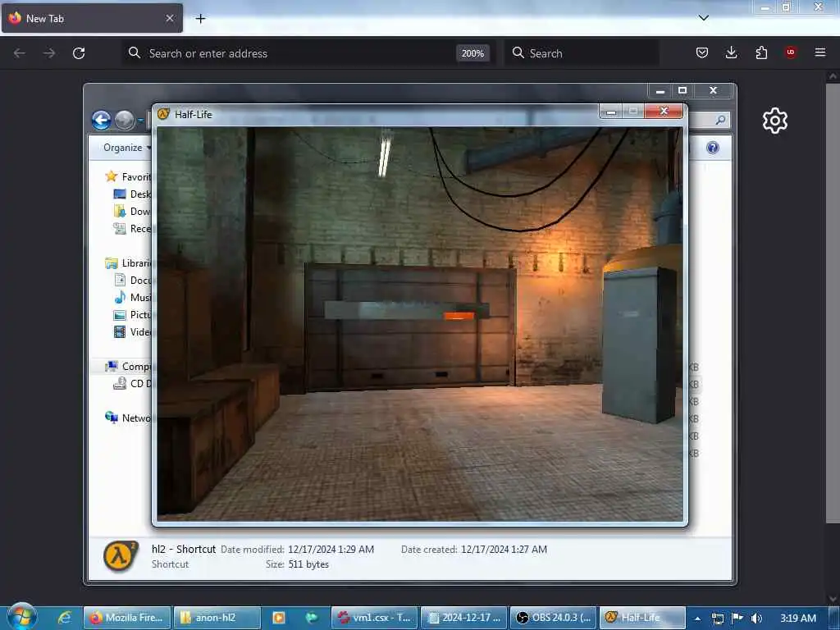Select Network in navigation pane

tap(128, 418)
